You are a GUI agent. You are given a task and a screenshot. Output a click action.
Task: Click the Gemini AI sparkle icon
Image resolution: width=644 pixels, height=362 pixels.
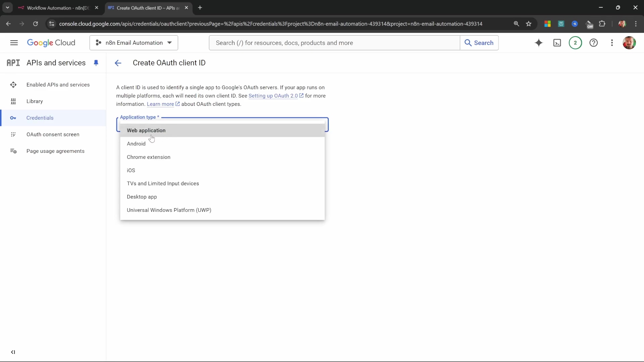pyautogui.click(x=539, y=43)
